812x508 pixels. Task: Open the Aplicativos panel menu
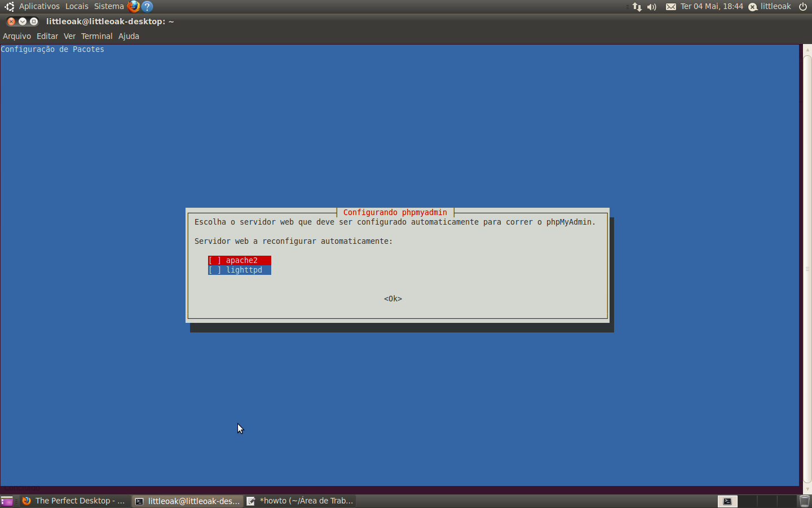tap(39, 6)
